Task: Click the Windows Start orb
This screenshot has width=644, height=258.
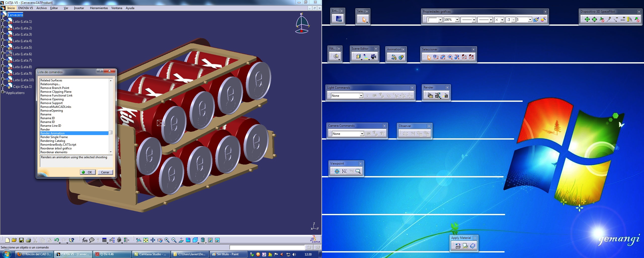Action: point(7,254)
